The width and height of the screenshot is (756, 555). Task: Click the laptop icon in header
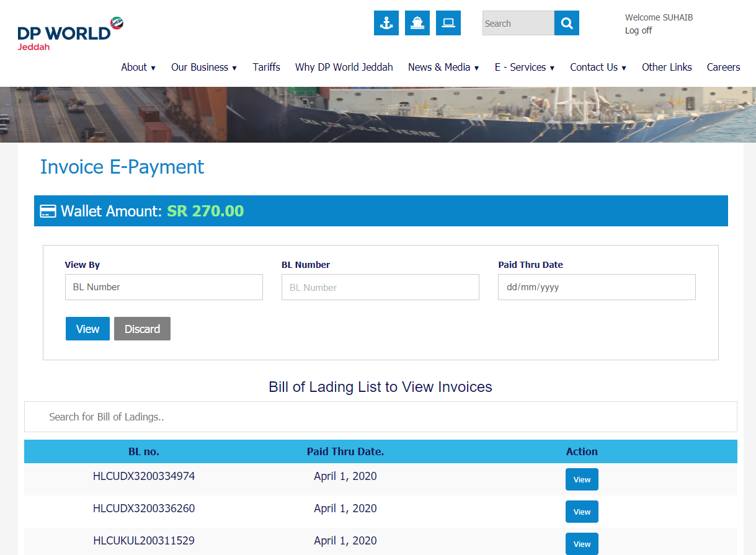448,23
